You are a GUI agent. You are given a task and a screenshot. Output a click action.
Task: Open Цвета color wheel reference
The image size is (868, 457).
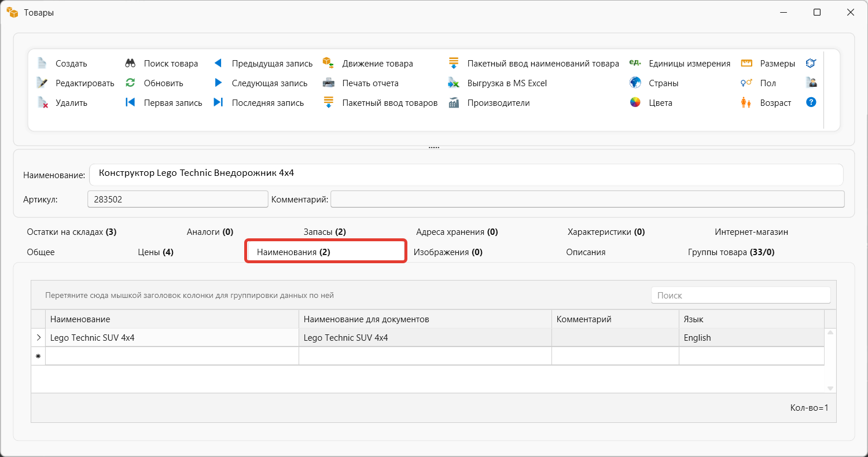pos(635,102)
